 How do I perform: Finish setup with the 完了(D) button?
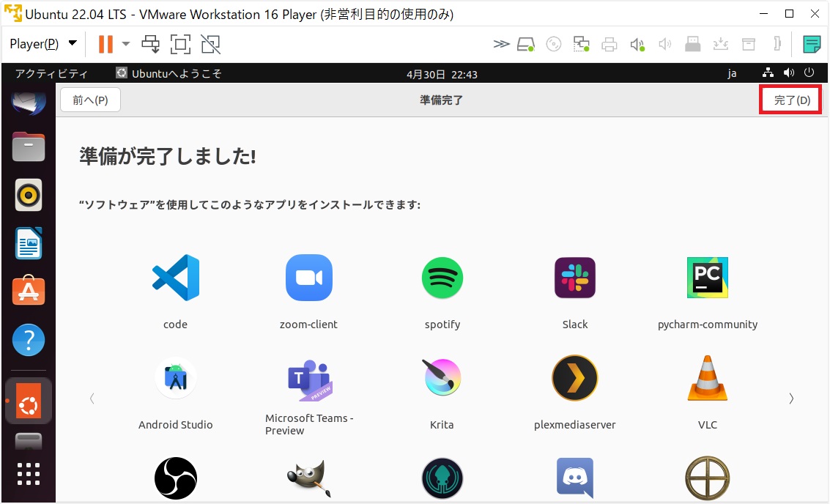click(x=791, y=100)
